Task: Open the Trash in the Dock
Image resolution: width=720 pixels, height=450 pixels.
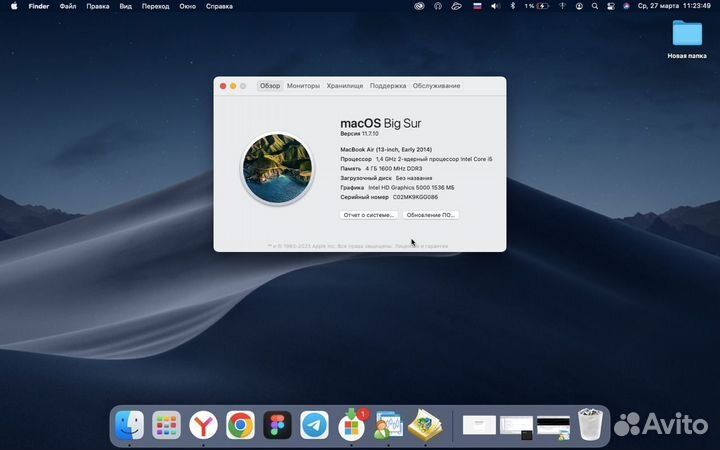Action: click(x=590, y=424)
